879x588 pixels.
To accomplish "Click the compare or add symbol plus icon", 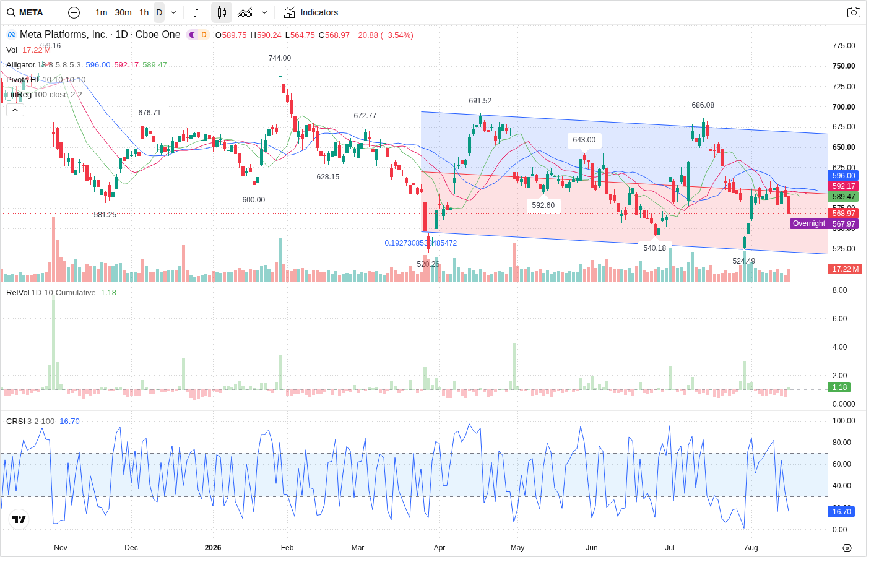I will click(x=74, y=12).
